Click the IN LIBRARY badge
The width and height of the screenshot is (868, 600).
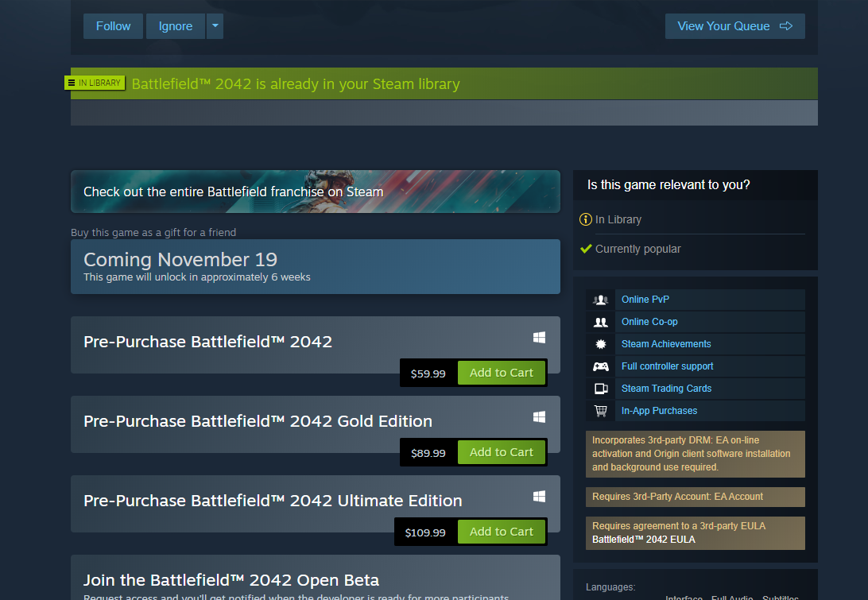[95, 83]
